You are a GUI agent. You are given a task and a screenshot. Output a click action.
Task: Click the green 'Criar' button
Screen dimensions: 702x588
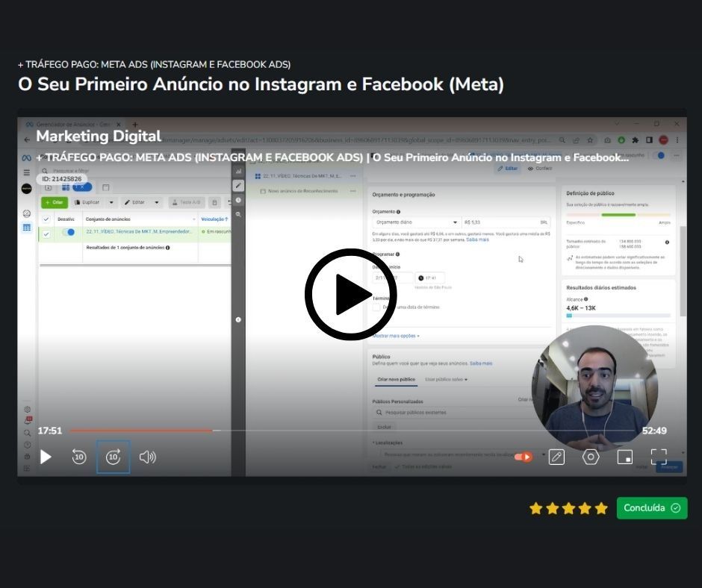[x=55, y=202]
